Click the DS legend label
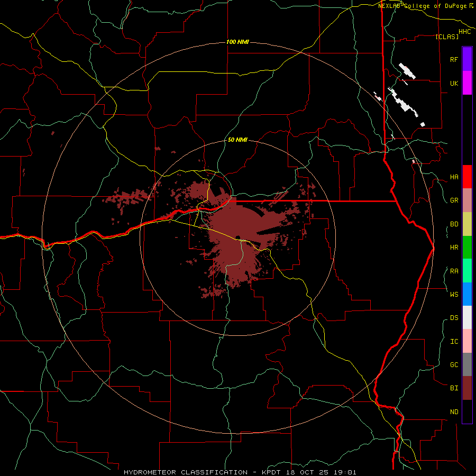The width and height of the screenshot is (476, 476). pos(454,317)
